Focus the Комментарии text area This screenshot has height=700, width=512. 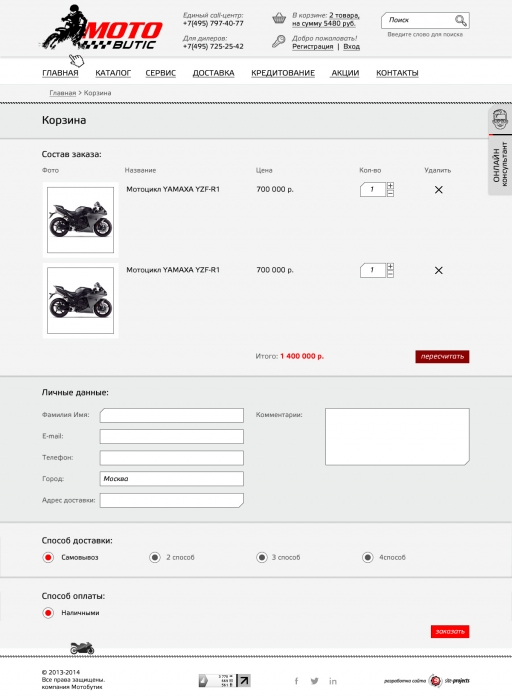pyautogui.click(x=397, y=437)
